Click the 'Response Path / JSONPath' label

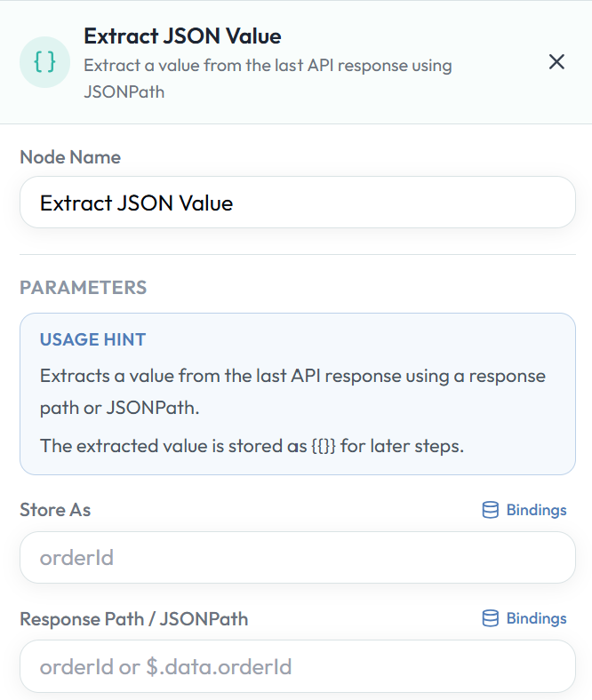134,619
